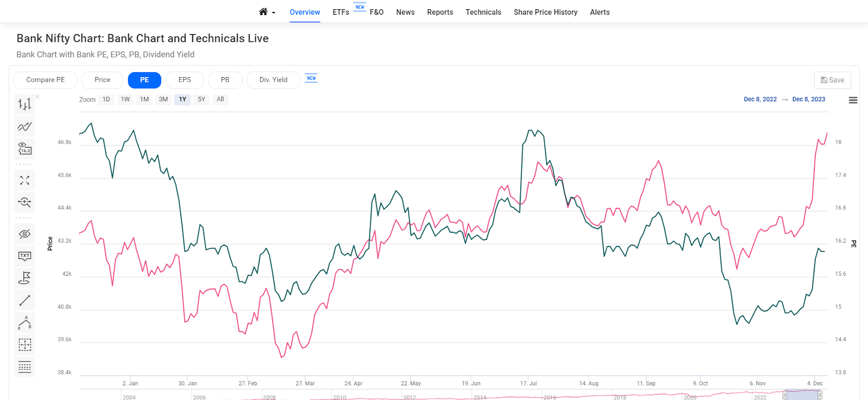
Task: Open the Technicals tab
Action: pyautogui.click(x=483, y=12)
